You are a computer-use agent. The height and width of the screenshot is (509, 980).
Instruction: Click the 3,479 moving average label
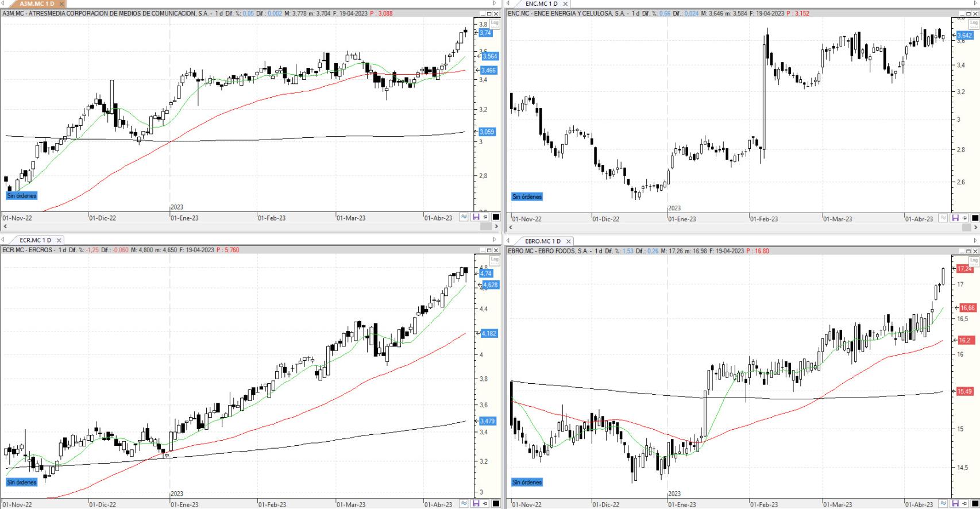tap(487, 421)
